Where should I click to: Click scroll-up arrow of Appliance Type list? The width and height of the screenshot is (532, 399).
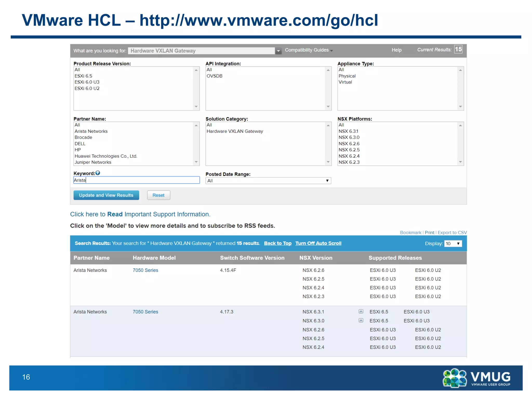(x=460, y=70)
